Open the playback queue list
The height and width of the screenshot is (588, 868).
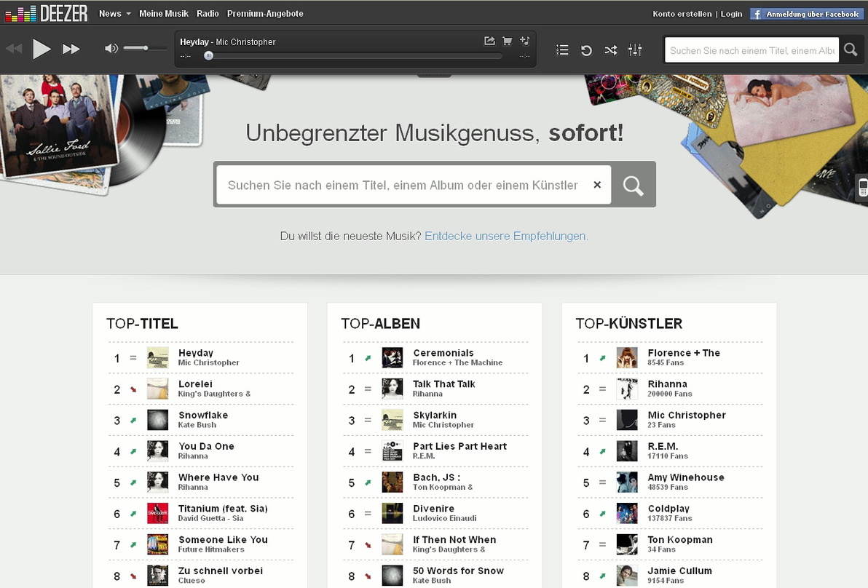[x=562, y=50]
